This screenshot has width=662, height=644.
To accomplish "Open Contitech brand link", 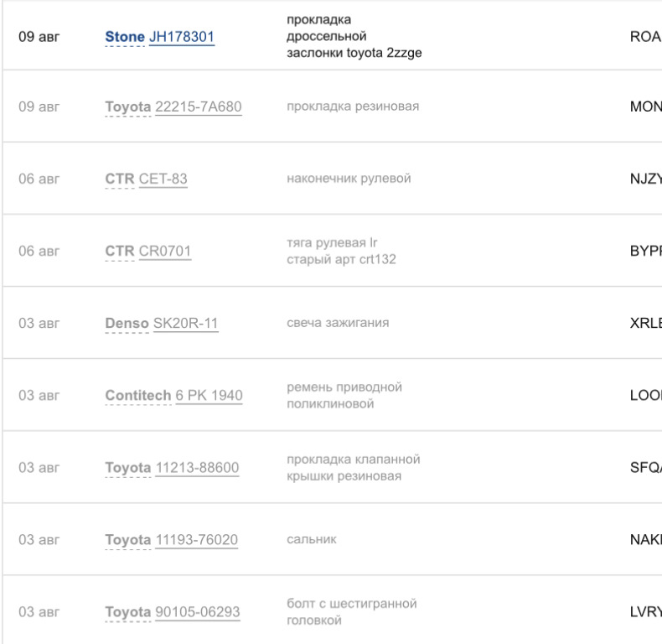I will click(x=138, y=395).
